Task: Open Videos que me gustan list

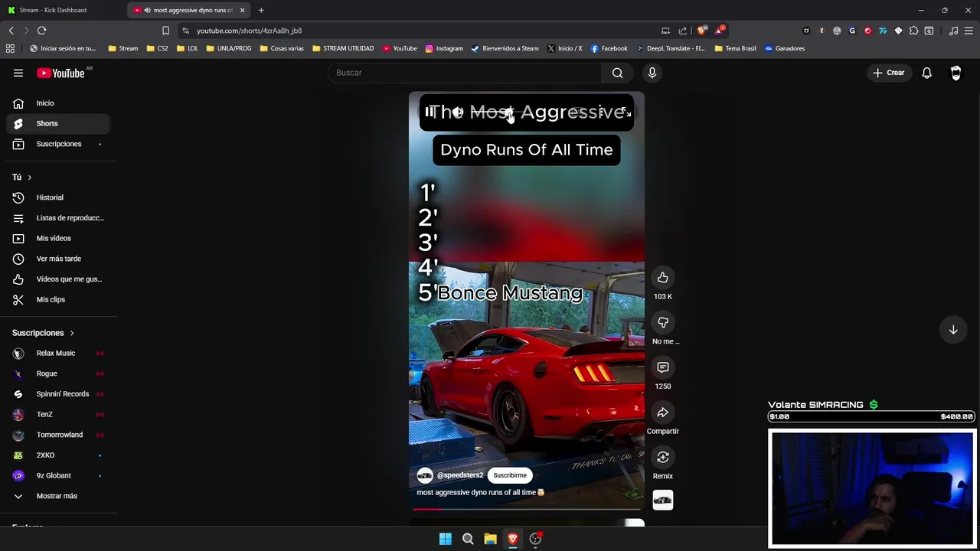Action: click(57, 279)
